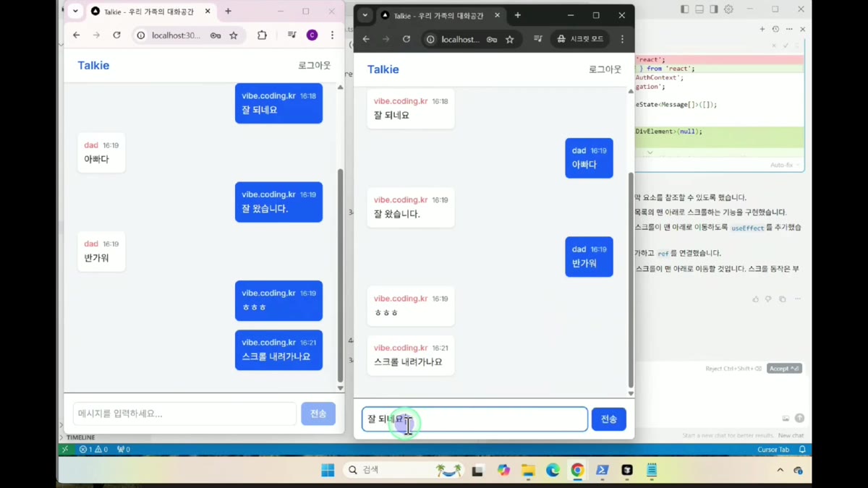
Task: Start new chat with plus icon in Cursor
Action: tap(762, 29)
